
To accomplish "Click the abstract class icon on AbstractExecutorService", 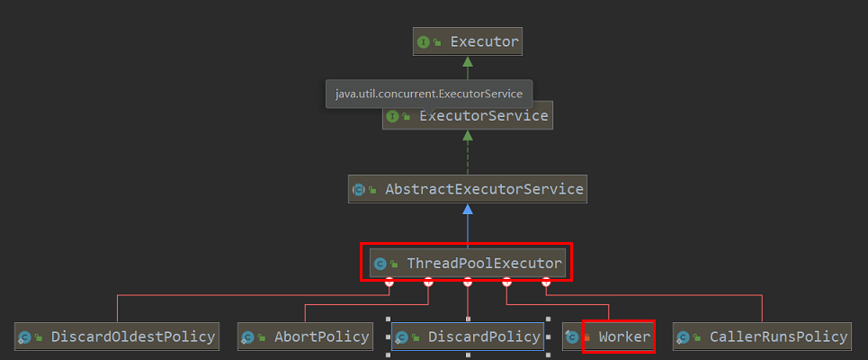I will [358, 189].
